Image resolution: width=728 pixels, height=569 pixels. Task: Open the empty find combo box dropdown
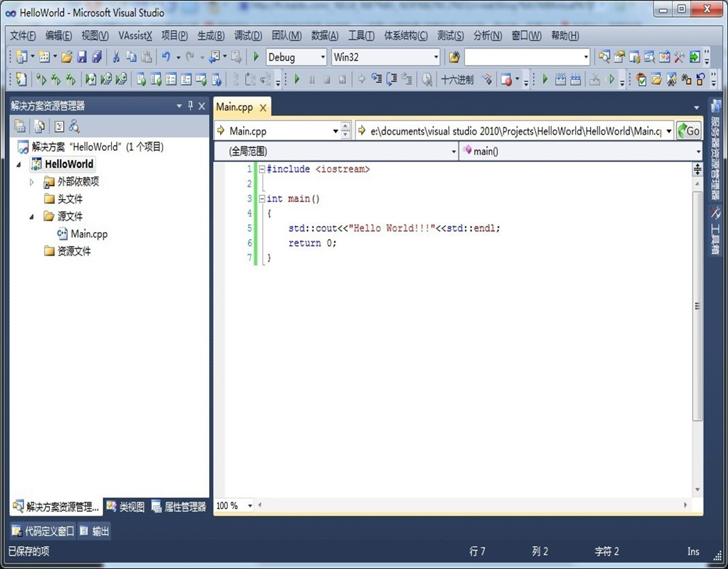click(586, 57)
